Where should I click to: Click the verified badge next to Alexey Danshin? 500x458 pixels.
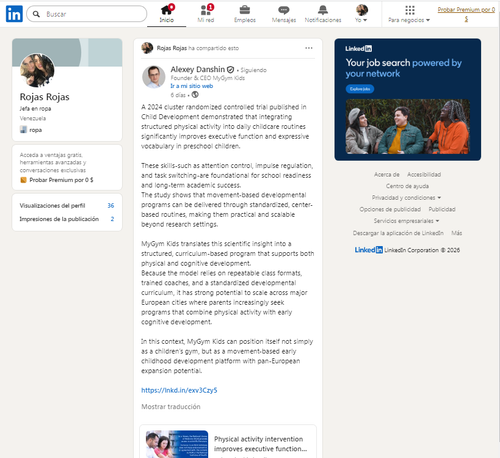pos(230,70)
